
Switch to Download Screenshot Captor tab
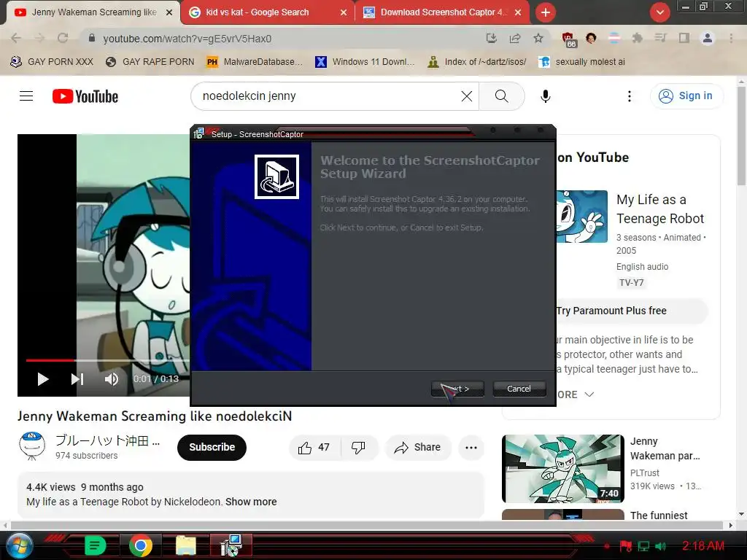tap(442, 12)
